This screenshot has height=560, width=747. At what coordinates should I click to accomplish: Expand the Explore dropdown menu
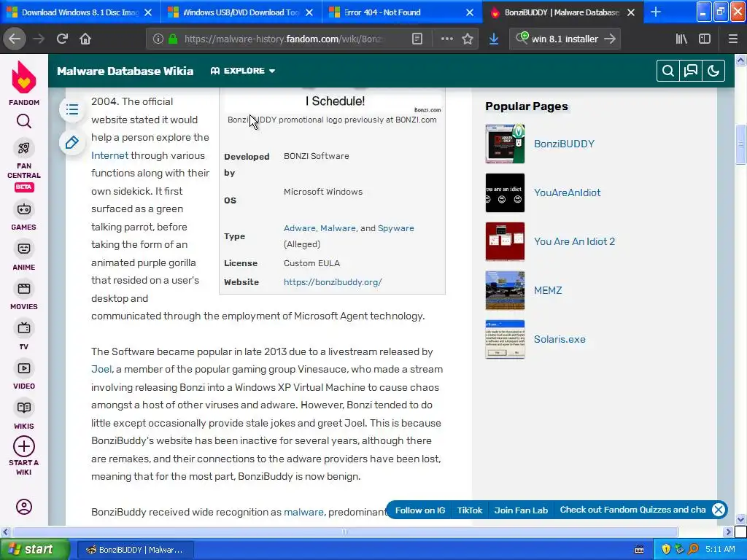click(x=243, y=71)
